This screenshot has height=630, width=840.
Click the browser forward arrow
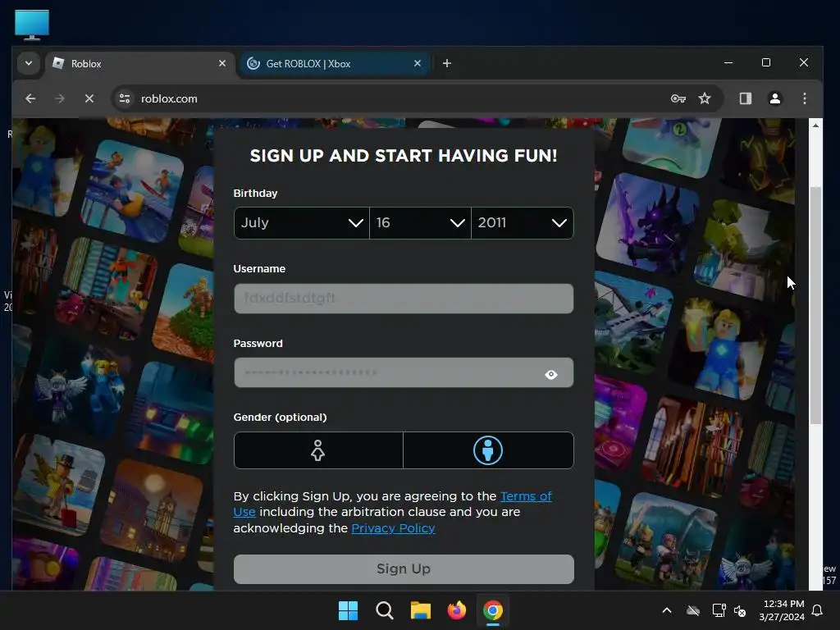pos(60,98)
